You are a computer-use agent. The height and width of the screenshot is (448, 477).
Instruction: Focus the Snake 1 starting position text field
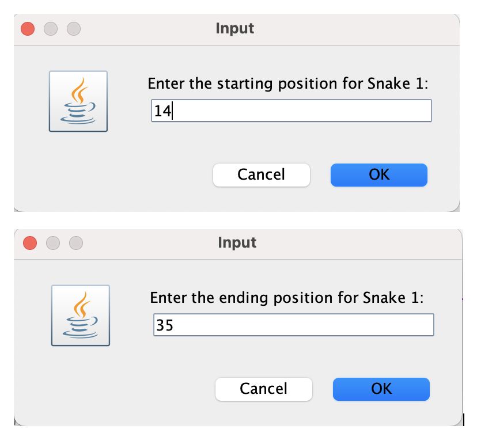click(x=291, y=111)
